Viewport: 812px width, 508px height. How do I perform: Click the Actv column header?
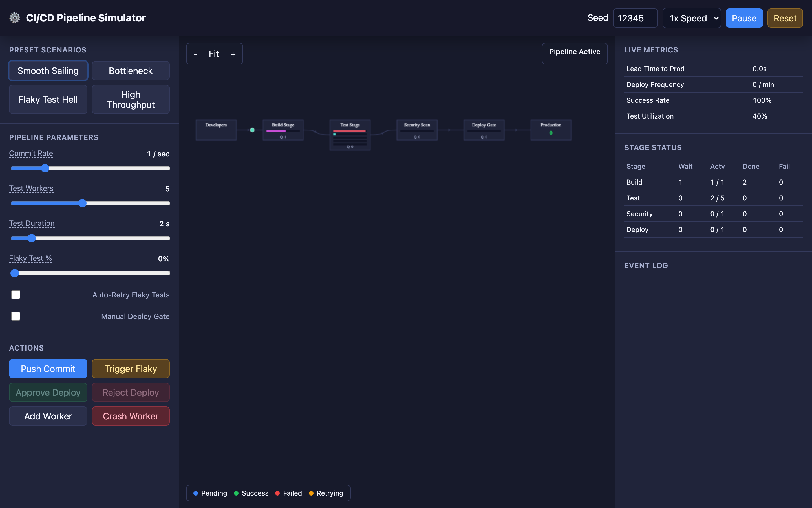tap(717, 166)
